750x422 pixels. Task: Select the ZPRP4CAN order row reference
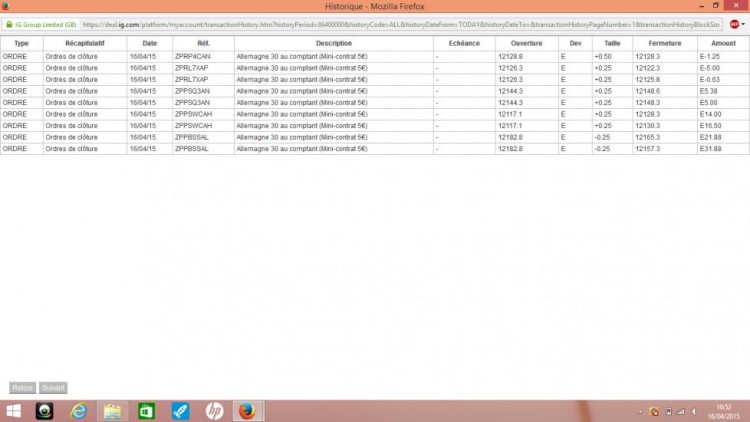click(x=192, y=56)
